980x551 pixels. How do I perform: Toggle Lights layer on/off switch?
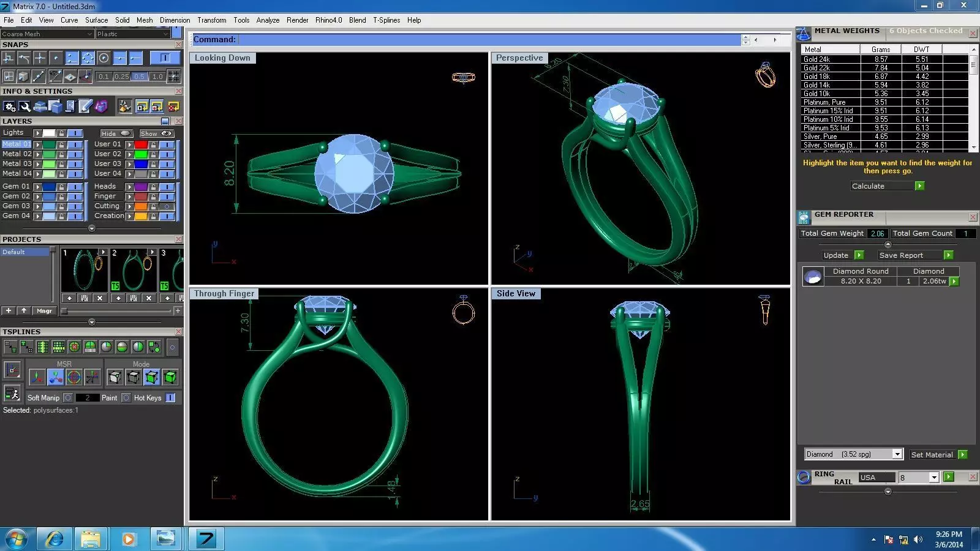75,133
